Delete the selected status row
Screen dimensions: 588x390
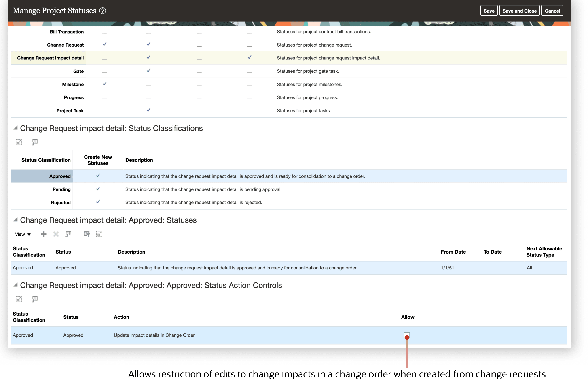pyautogui.click(x=56, y=234)
